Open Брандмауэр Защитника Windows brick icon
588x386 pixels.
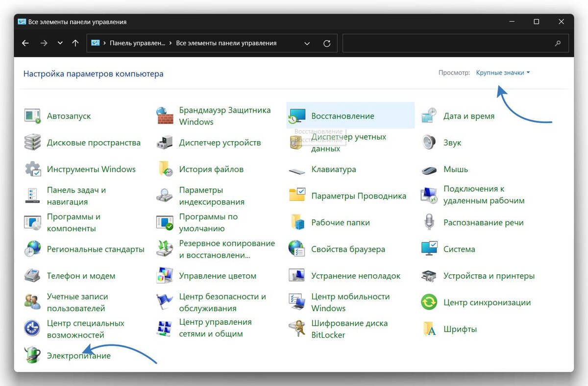coord(165,116)
